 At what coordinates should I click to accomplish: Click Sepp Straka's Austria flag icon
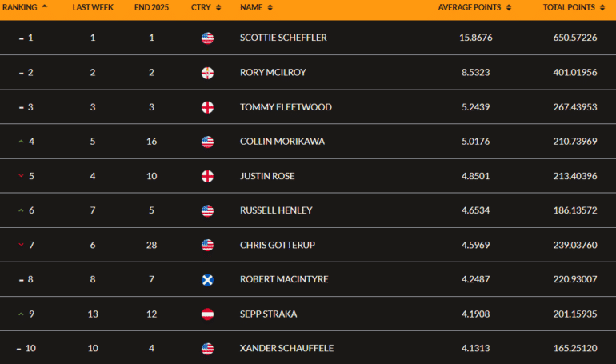pyautogui.click(x=207, y=314)
